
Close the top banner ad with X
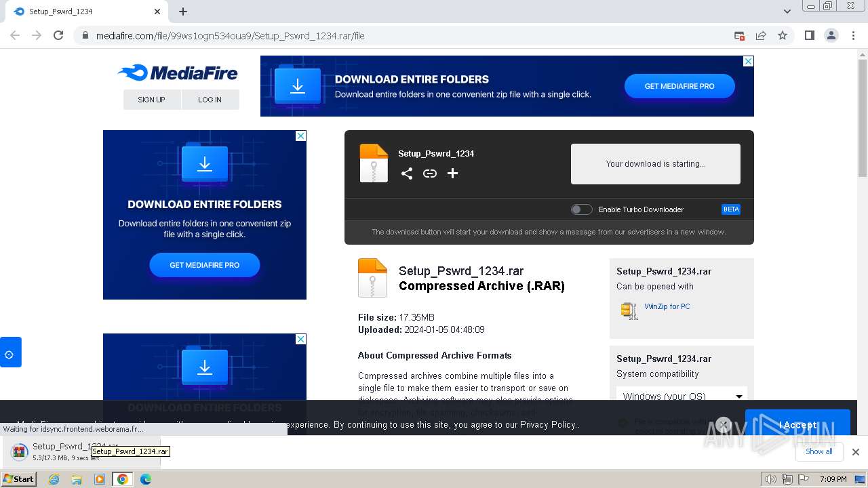(748, 61)
